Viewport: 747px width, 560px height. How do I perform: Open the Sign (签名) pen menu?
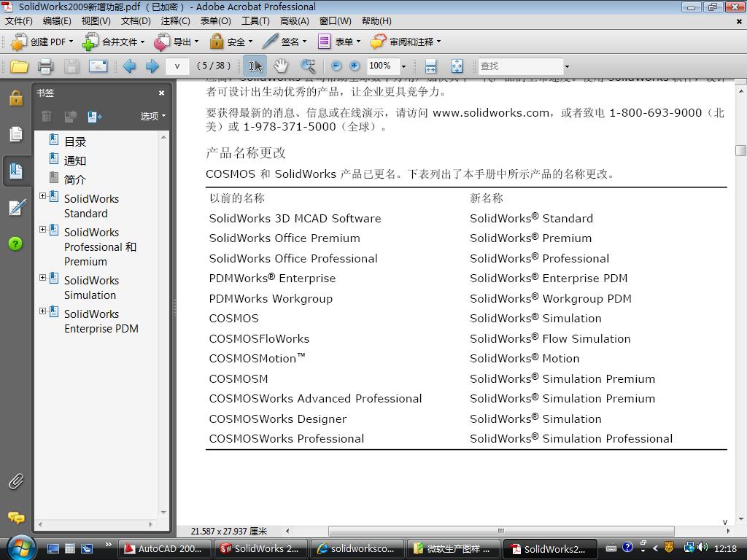(x=285, y=42)
